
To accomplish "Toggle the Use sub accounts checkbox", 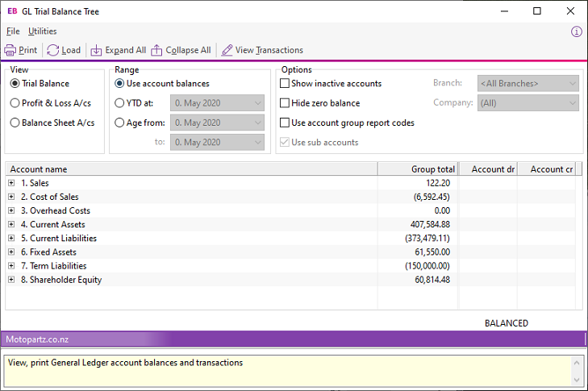I will [285, 142].
